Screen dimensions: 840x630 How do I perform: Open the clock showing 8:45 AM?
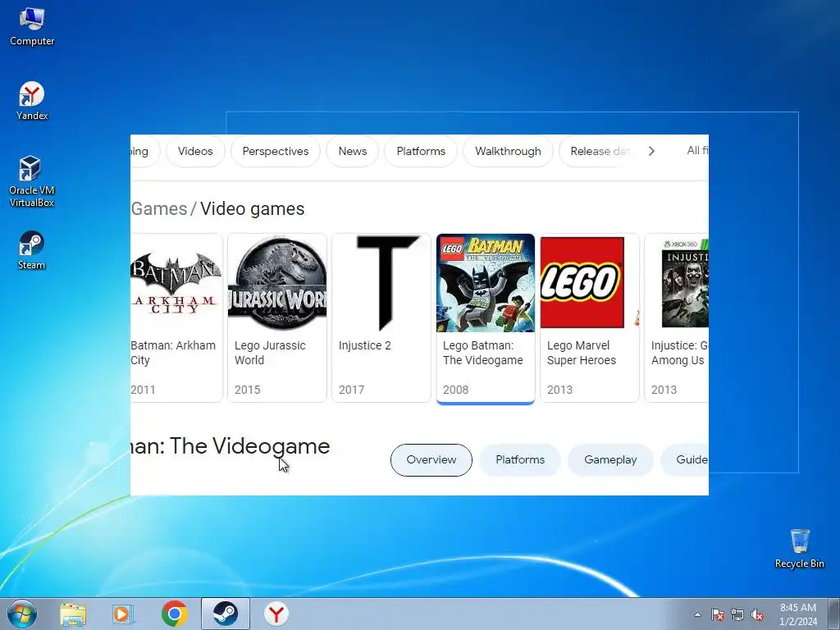tap(798, 614)
